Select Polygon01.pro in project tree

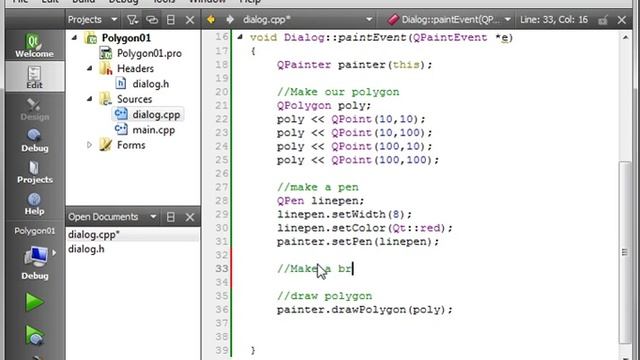(149, 53)
